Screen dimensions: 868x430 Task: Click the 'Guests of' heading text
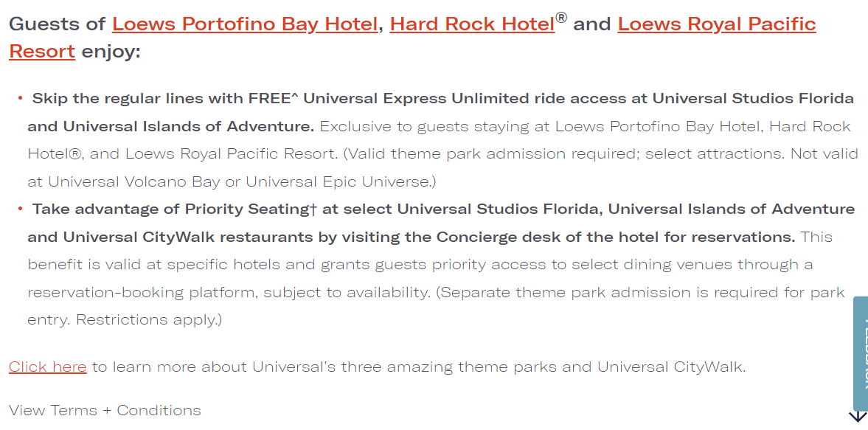click(x=58, y=24)
